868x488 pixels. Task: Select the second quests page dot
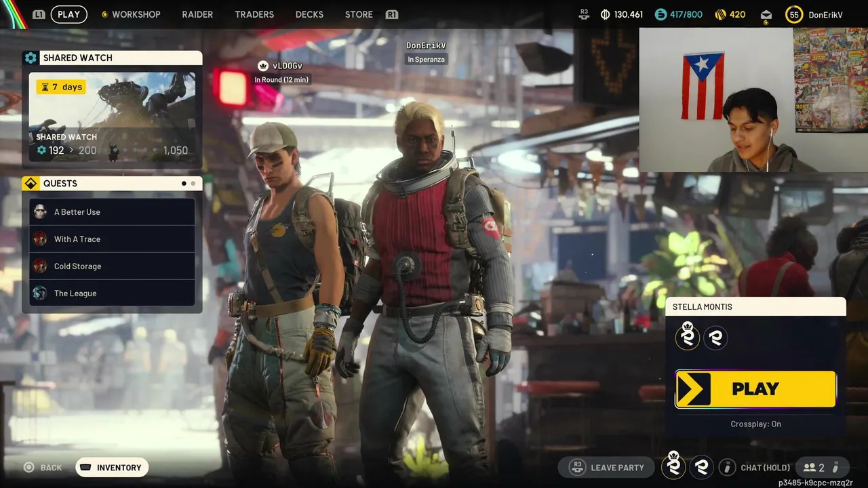click(193, 184)
